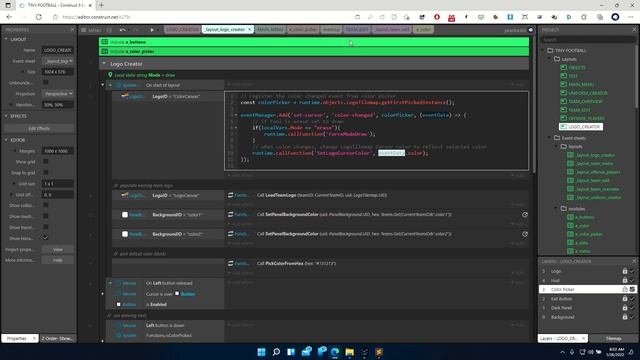Open the UNIFORM_CREATOR layout in Project

(587, 93)
